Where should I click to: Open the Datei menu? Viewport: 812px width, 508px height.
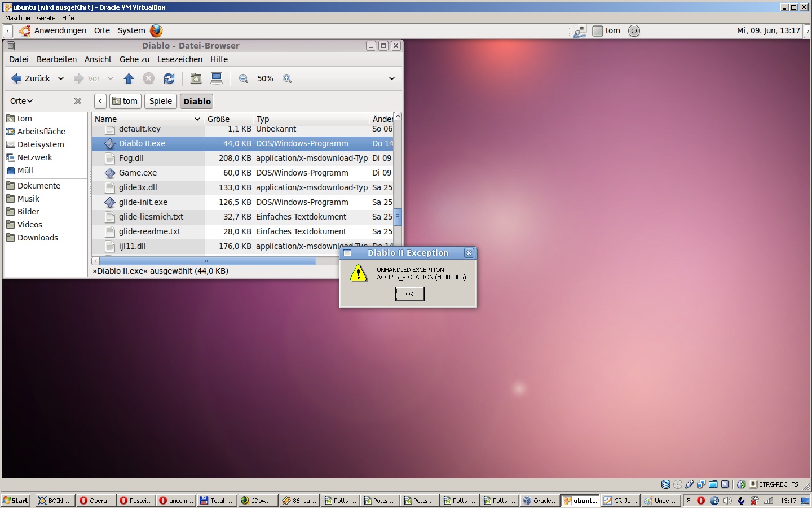[19, 59]
